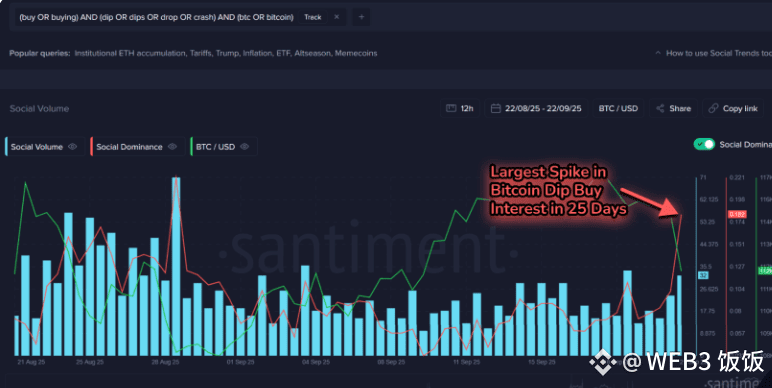This screenshot has width=772, height=388.
Task: Click the Track button on the query
Action: point(313,17)
